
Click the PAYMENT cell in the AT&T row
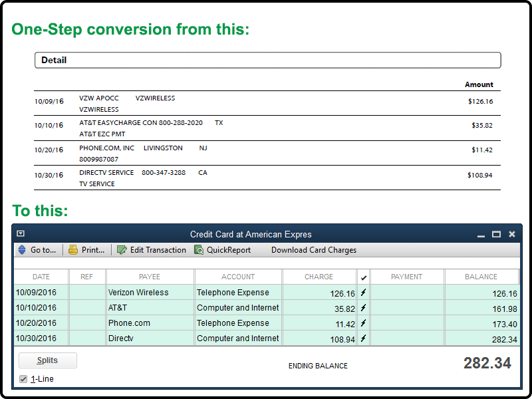click(x=407, y=308)
